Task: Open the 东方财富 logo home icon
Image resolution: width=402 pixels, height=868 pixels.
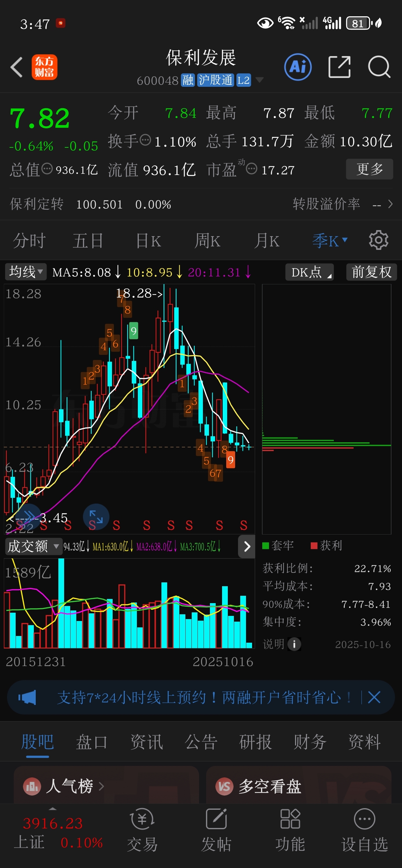Action: (44, 67)
